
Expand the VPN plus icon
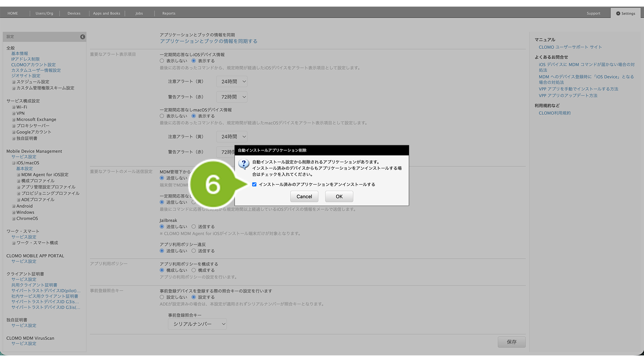(14, 114)
